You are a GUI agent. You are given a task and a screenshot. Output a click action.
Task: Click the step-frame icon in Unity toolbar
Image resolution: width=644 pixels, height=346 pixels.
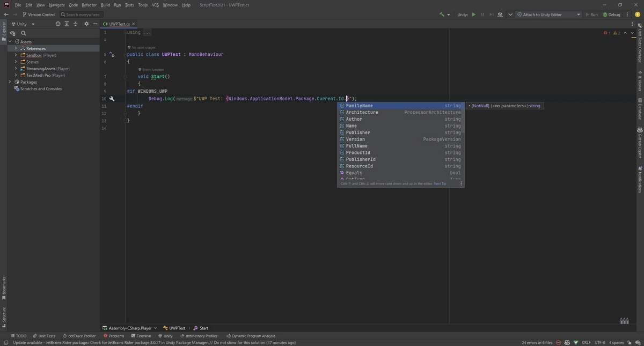point(491,14)
